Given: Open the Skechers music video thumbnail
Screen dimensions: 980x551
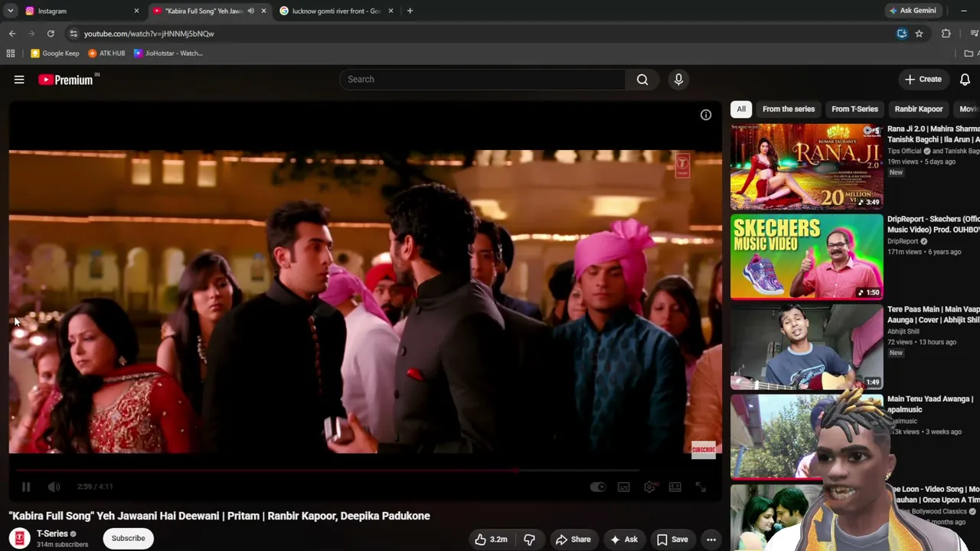Looking at the screenshot, I should pos(806,256).
